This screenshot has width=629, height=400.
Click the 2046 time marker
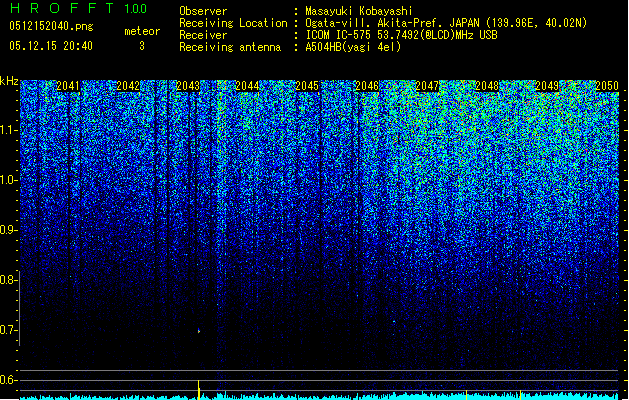click(367, 86)
